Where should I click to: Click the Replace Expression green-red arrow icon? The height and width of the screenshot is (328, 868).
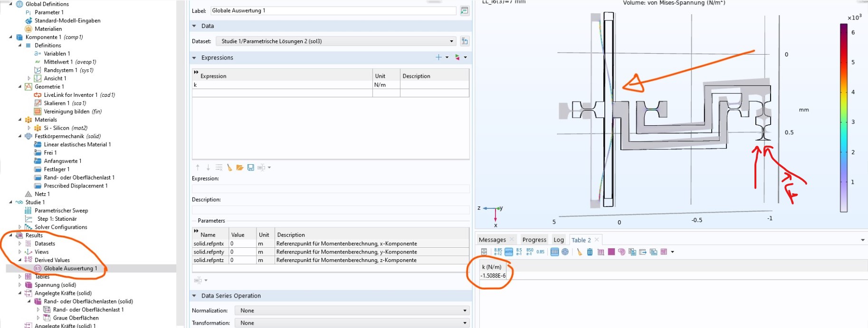458,57
